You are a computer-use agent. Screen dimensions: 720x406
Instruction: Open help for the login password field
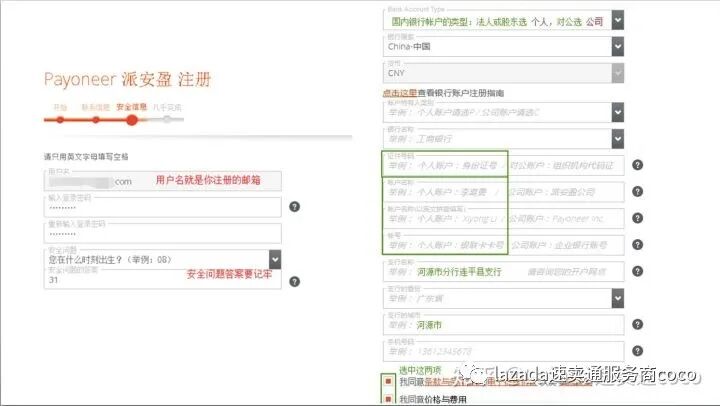pos(294,207)
